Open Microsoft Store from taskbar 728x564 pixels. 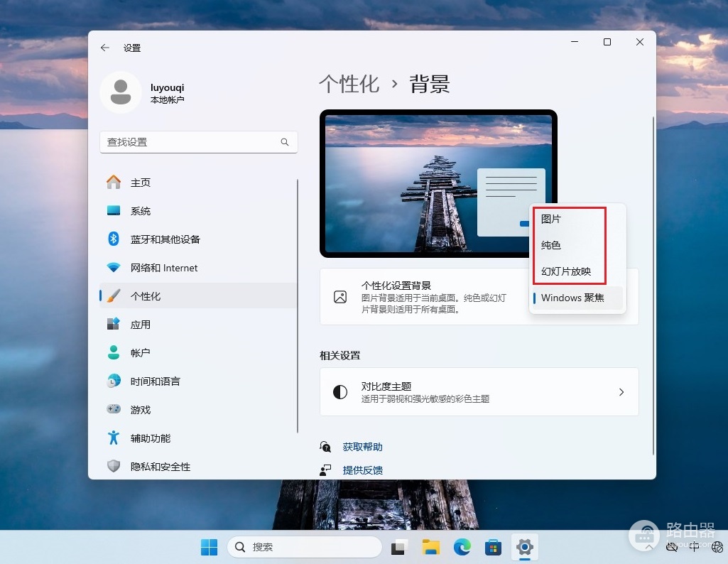493,547
